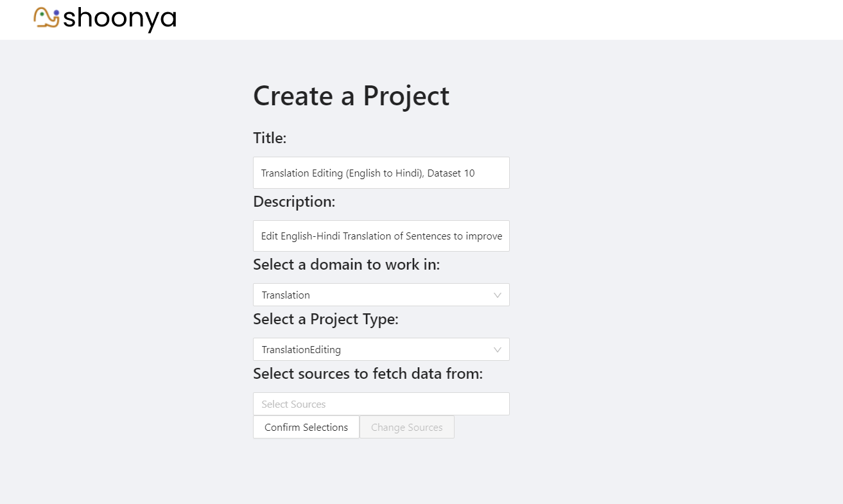Click the shoonya brand name text
843x504 pixels.
point(119,18)
